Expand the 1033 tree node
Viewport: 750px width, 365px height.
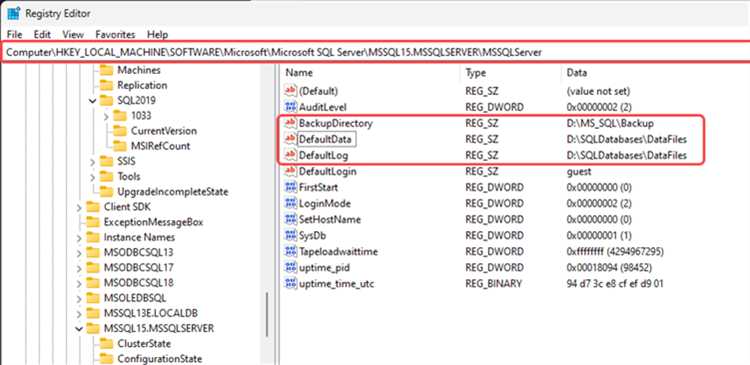(106, 116)
